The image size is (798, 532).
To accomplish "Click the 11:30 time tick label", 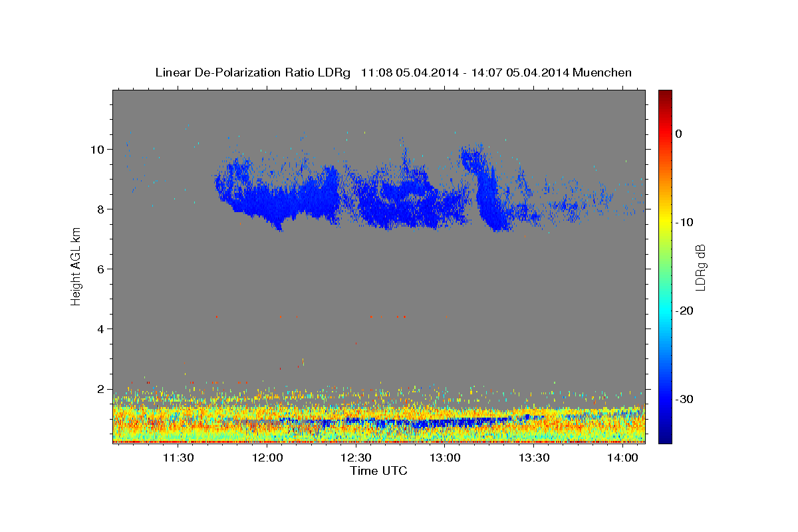I will click(178, 458).
